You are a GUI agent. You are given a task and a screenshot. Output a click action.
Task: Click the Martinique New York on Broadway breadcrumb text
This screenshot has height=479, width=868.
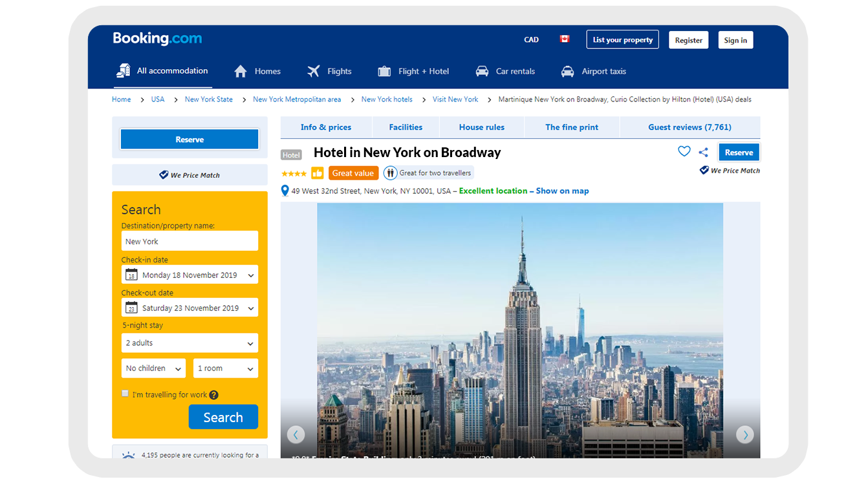[625, 100]
